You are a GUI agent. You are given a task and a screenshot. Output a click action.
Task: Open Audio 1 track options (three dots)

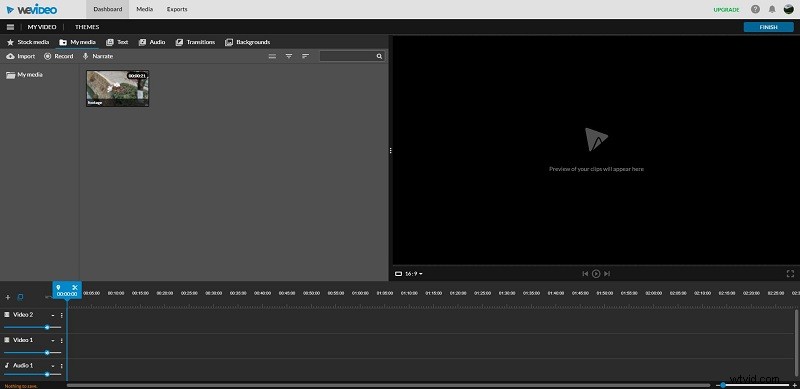[x=62, y=366]
